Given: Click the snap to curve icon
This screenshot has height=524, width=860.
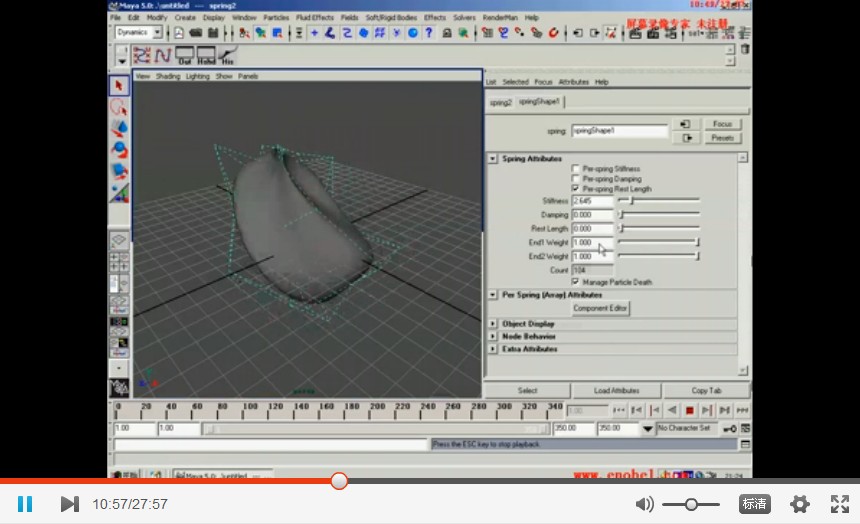Looking at the screenshot, I should [x=503, y=33].
